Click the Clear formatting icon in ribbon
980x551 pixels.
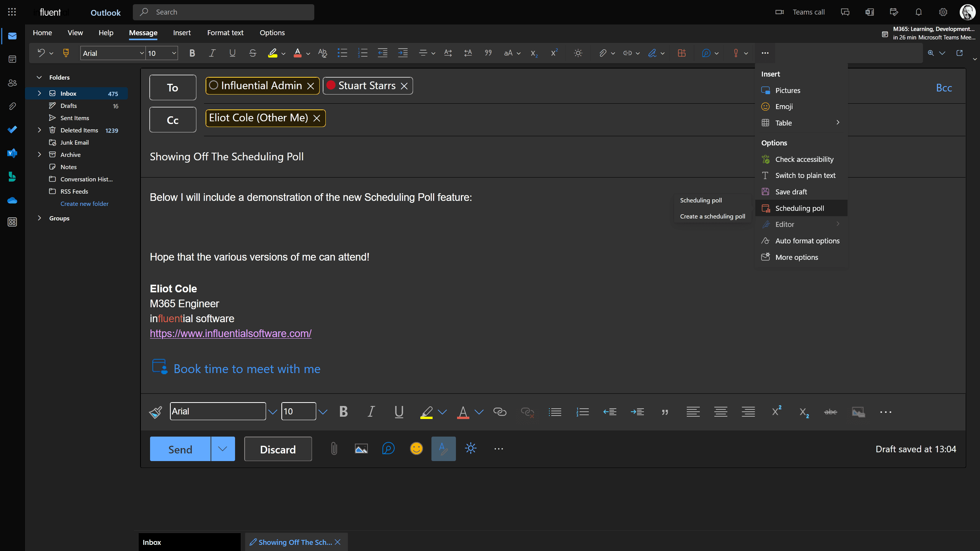tap(322, 53)
